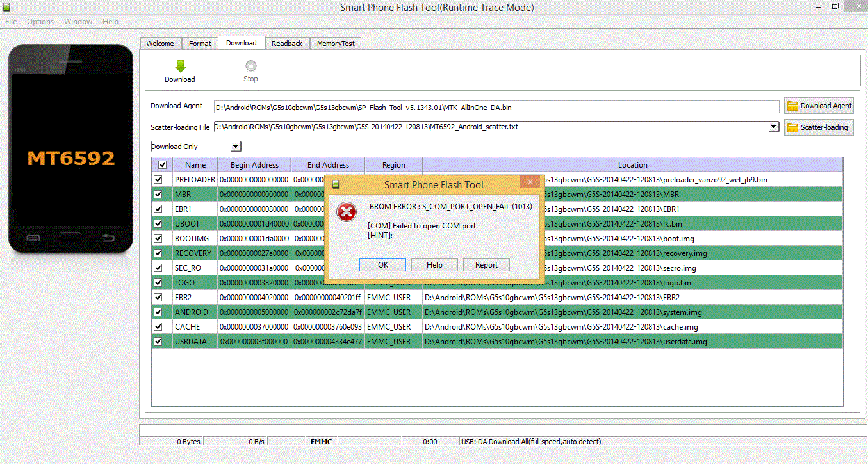Switch to the Format tab
868x464 pixels.
click(200, 44)
